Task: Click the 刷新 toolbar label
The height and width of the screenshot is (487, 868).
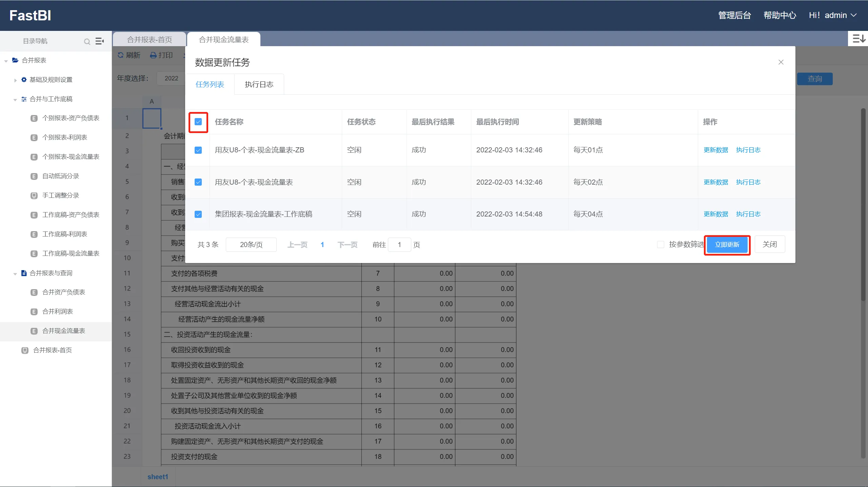Action: click(x=133, y=55)
